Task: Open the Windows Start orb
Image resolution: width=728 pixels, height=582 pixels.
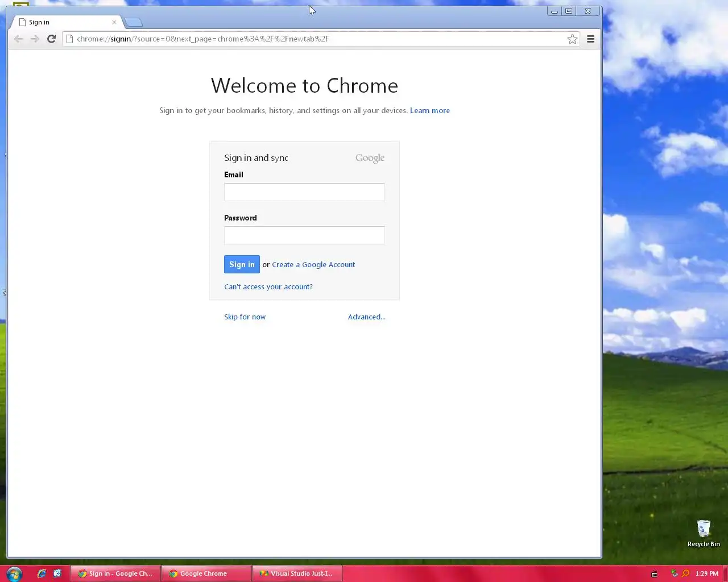Action: [x=14, y=573]
